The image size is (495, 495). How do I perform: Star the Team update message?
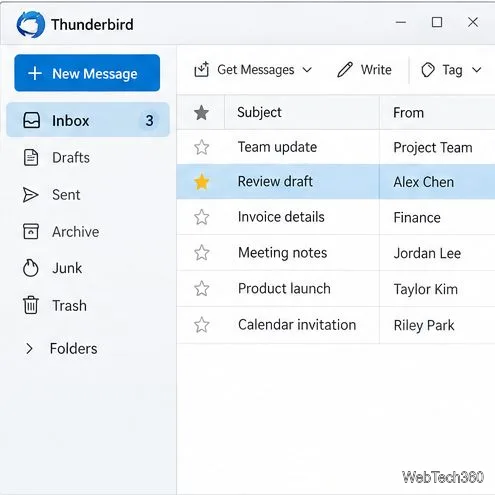point(202,147)
